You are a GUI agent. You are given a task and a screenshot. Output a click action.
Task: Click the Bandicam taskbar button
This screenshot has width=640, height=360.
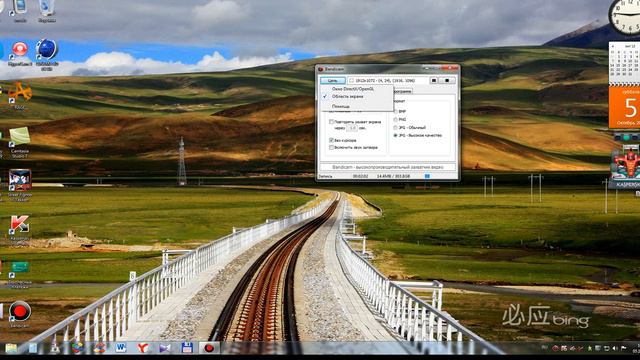coord(209,348)
